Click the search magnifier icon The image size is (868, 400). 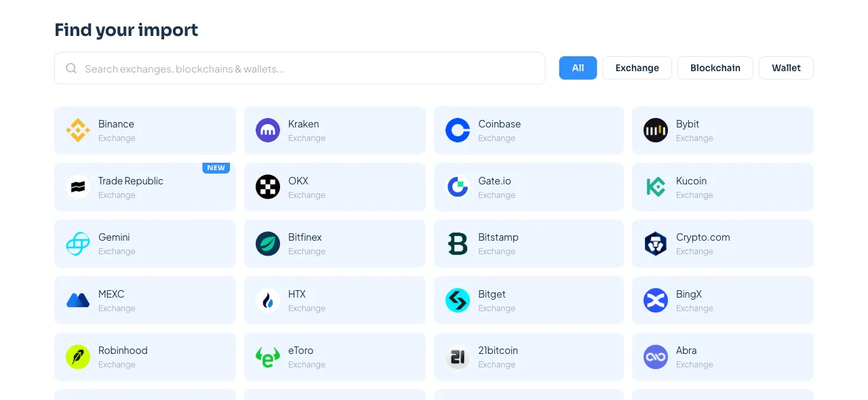71,68
